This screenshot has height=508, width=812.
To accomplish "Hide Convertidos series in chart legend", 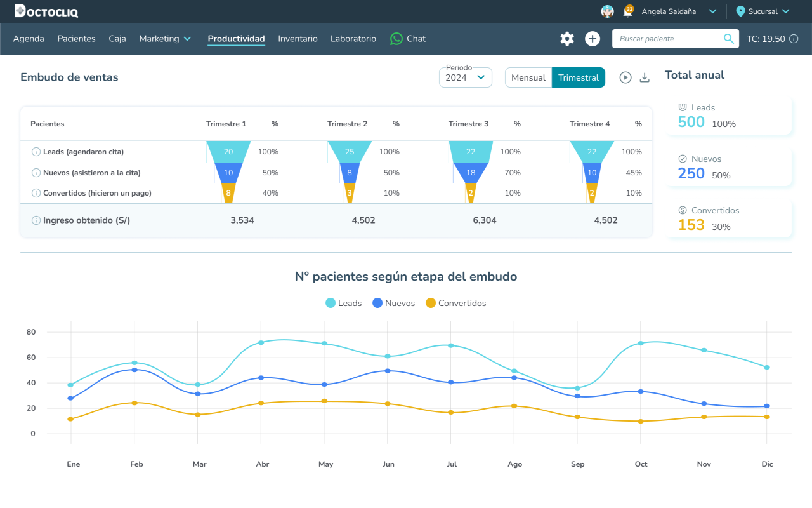I will [455, 303].
